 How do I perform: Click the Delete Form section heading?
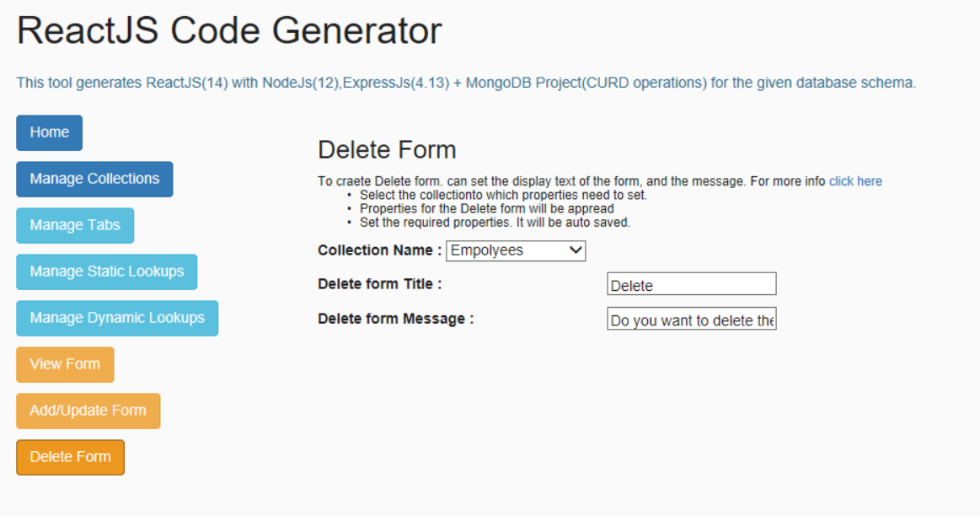[387, 150]
